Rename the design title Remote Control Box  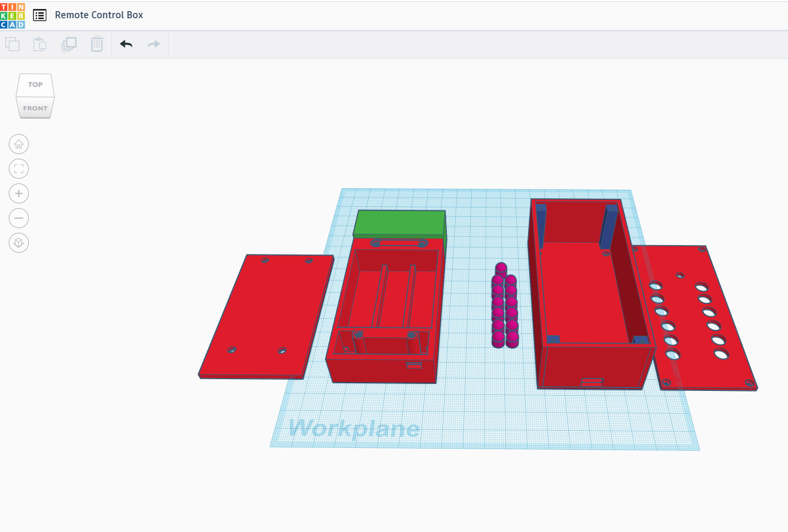tap(99, 15)
